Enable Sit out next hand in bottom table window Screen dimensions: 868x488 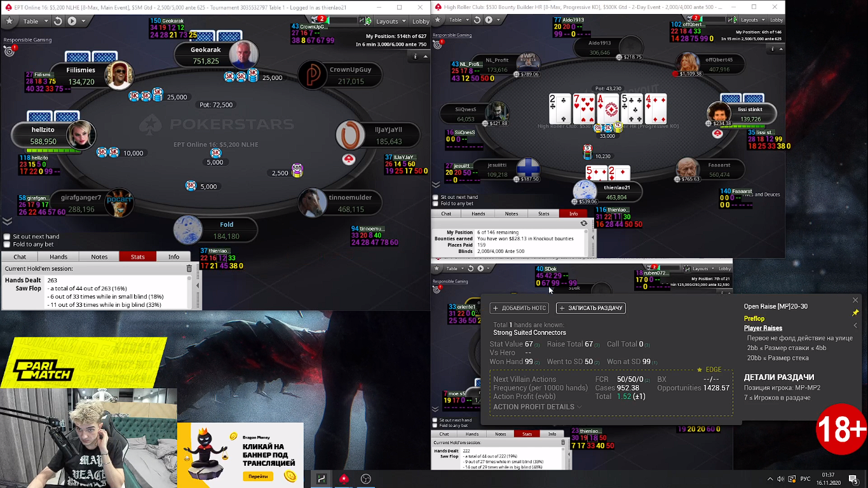click(x=435, y=420)
